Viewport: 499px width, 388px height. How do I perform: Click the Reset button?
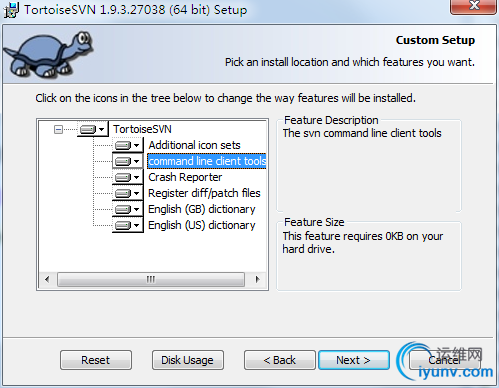[96, 360]
